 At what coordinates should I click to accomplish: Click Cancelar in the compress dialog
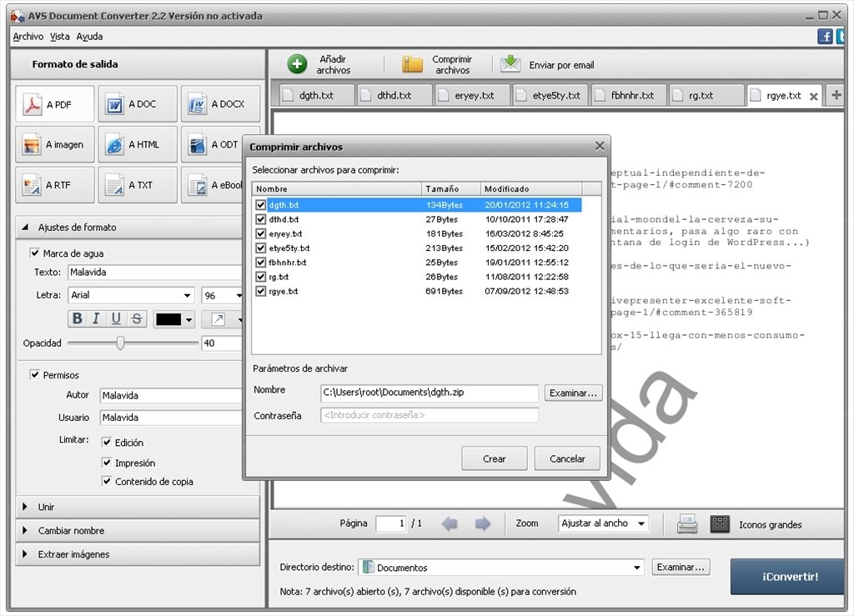(x=567, y=458)
